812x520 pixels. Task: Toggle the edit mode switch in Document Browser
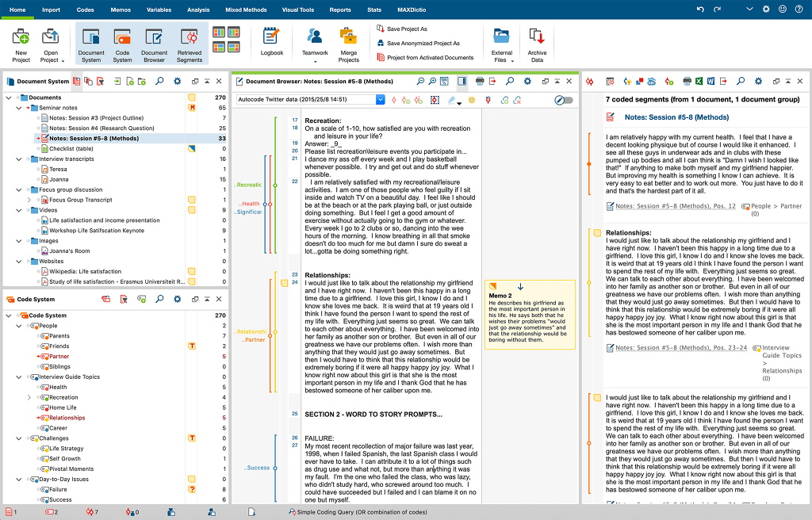(564, 100)
